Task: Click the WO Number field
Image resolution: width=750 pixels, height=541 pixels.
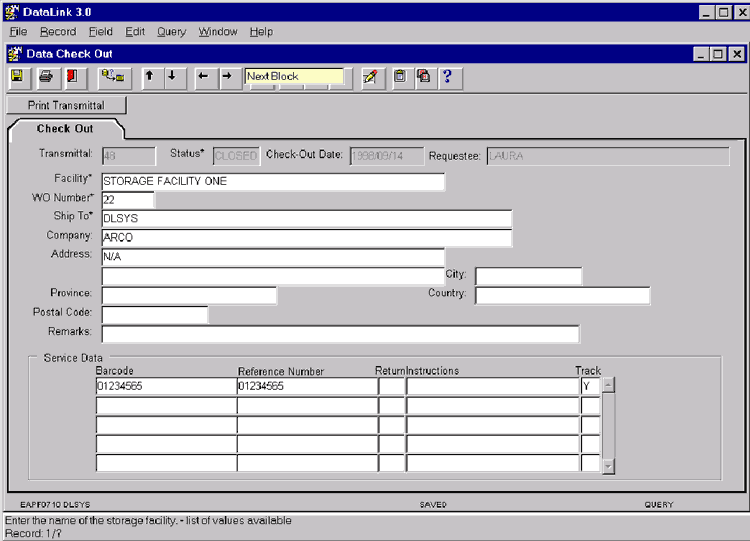Action: point(128,200)
